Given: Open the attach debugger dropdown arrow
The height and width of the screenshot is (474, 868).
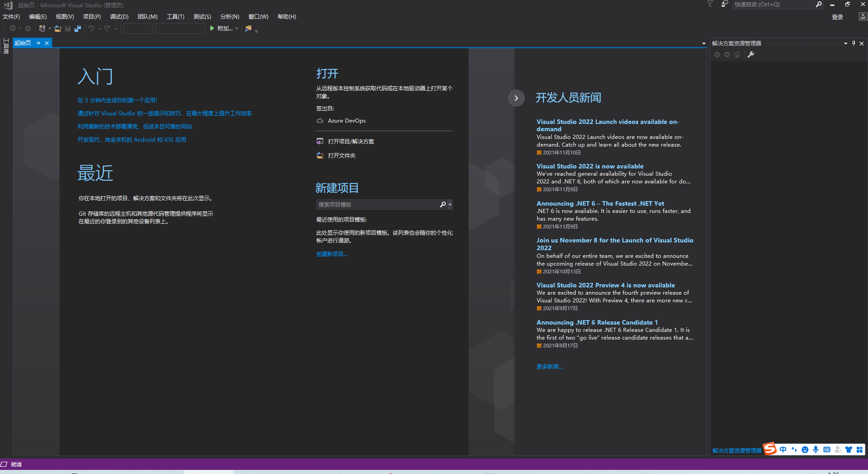Looking at the screenshot, I should click(237, 29).
